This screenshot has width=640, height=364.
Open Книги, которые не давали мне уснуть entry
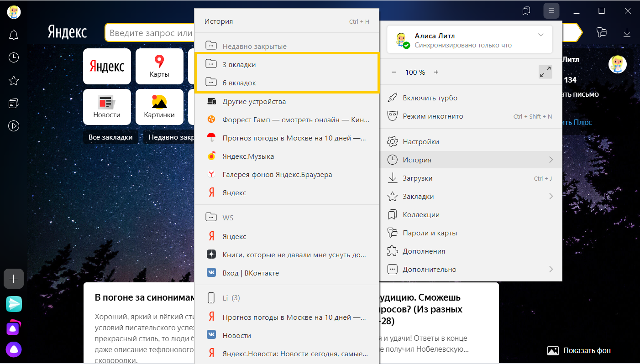point(287,255)
